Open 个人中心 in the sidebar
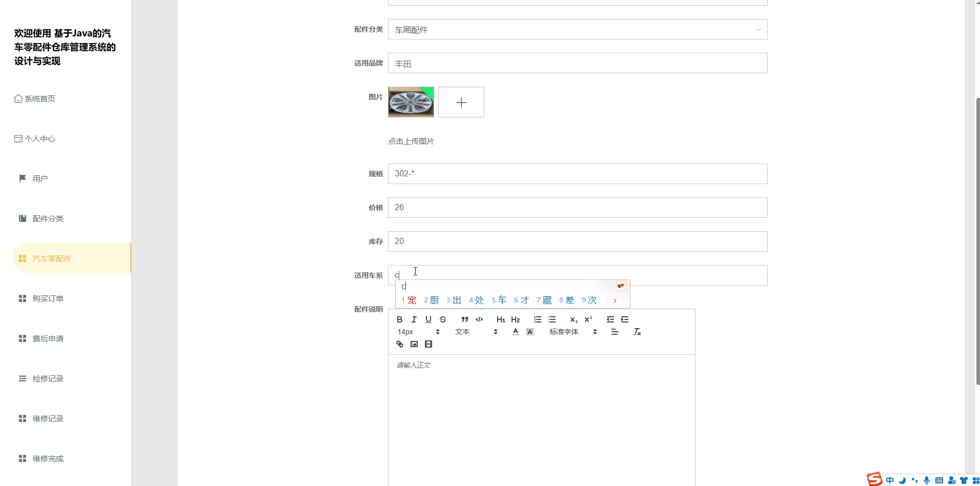Viewport: 980px width, 486px height. click(x=35, y=138)
